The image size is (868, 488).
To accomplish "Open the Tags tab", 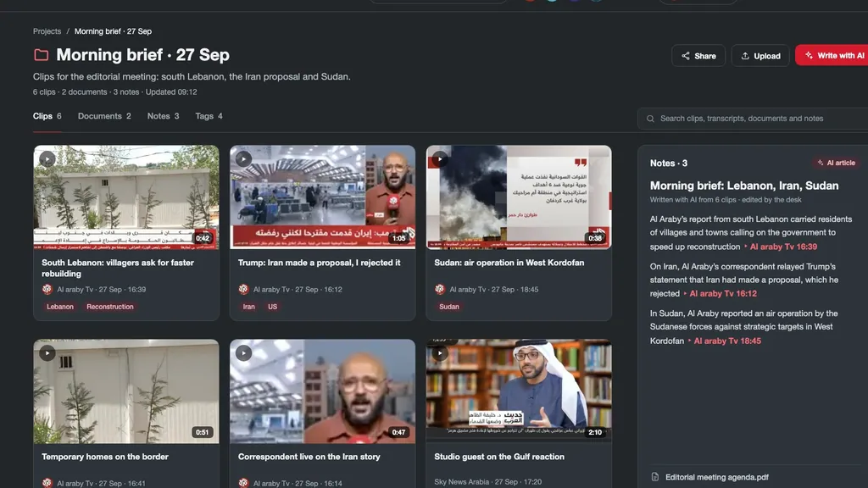I will (209, 116).
